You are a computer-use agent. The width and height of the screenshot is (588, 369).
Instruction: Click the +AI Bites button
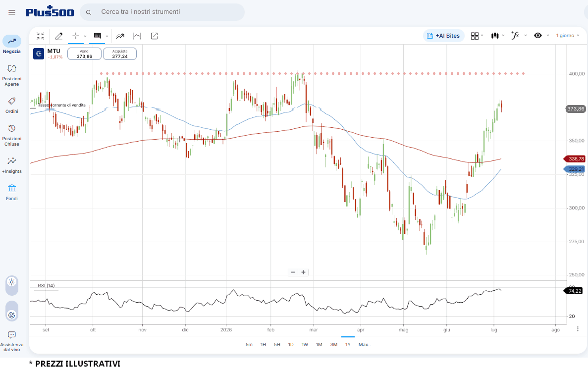click(444, 36)
